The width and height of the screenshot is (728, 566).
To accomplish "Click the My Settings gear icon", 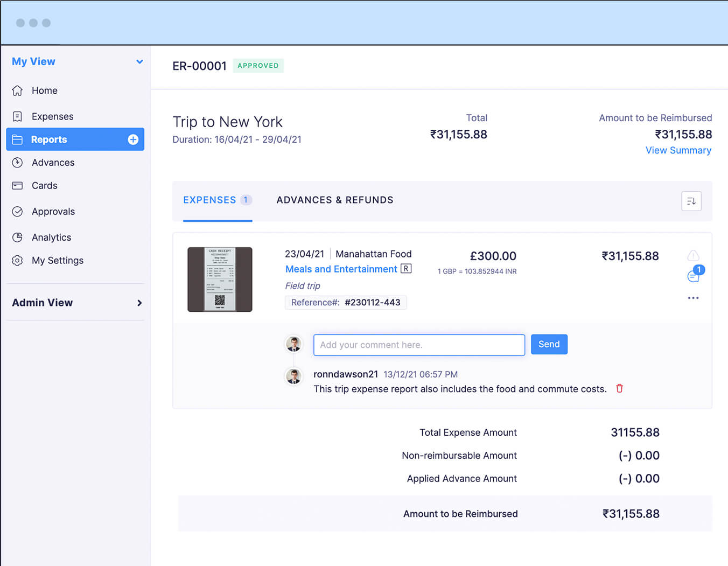I will tap(18, 261).
